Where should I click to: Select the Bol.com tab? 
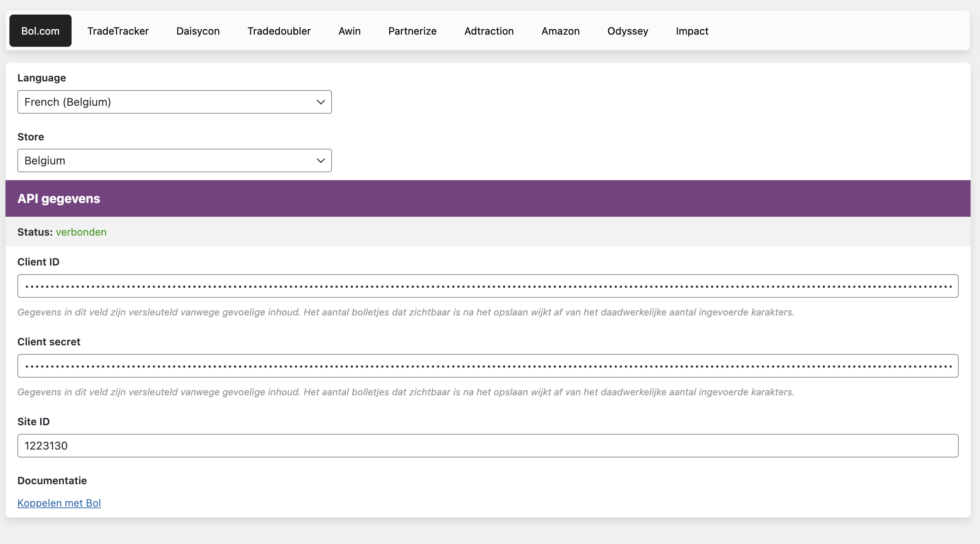click(41, 31)
